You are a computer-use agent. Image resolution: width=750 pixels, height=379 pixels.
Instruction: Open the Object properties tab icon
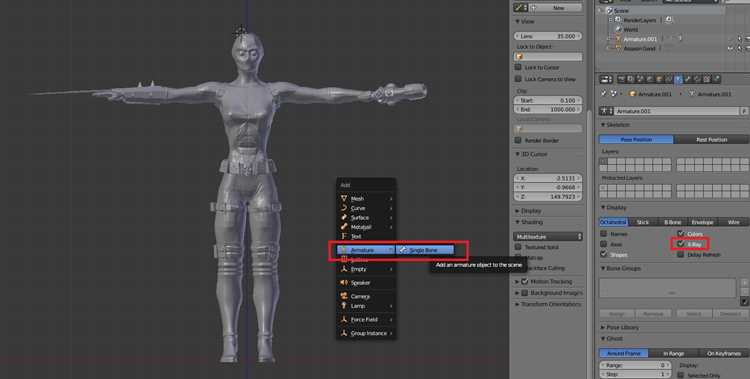[x=660, y=79]
